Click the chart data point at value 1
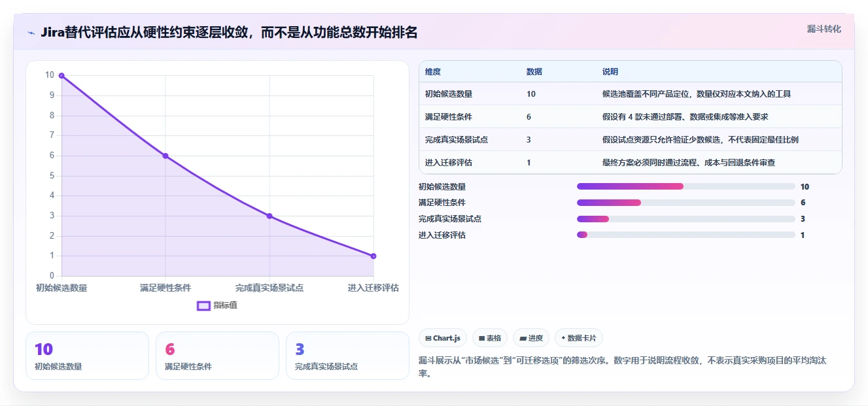The height and width of the screenshot is (406, 868). click(x=373, y=256)
